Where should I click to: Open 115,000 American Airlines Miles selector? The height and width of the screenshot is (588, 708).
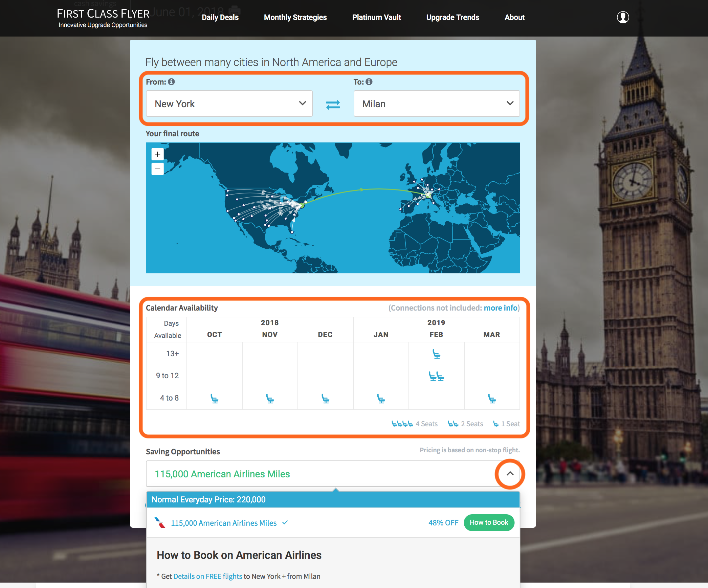(x=333, y=474)
